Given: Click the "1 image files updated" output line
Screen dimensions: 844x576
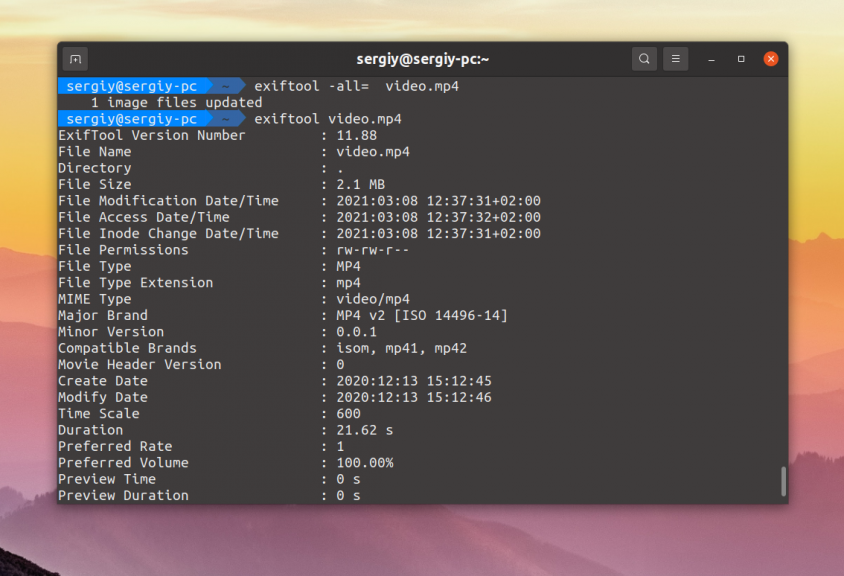Looking at the screenshot, I should (x=176, y=102).
